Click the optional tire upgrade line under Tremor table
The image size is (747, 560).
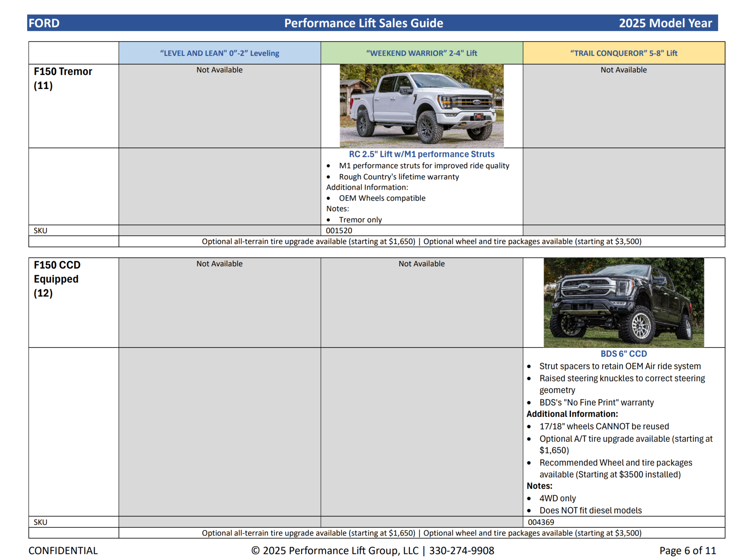click(421, 241)
